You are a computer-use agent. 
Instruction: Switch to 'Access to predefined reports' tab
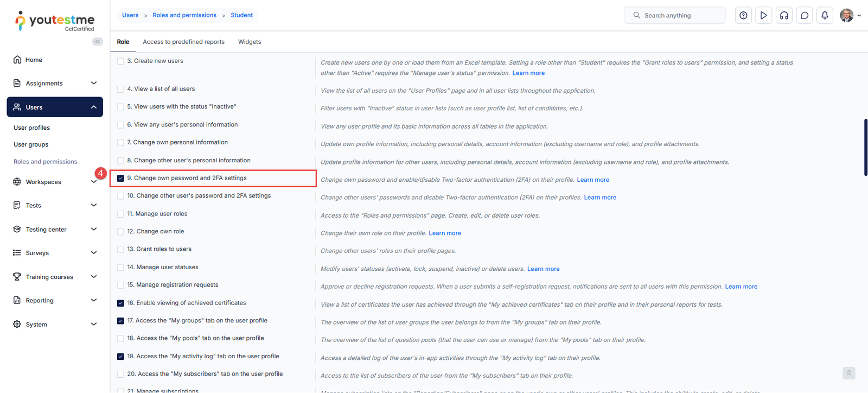183,42
